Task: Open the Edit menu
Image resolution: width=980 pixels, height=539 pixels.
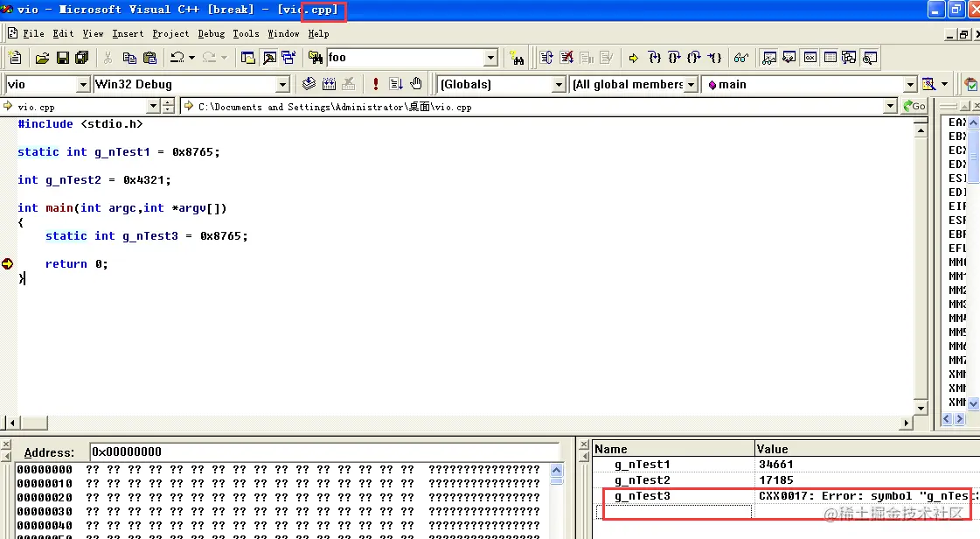Action: (63, 34)
